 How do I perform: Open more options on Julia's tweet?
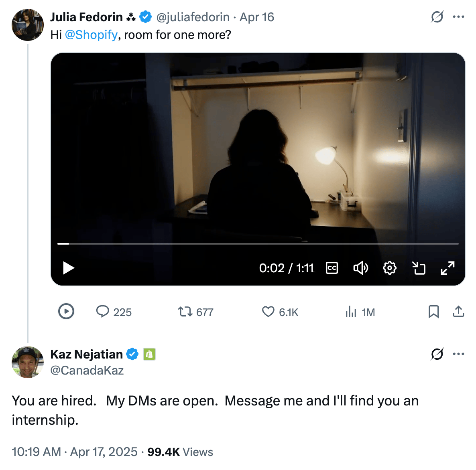[x=458, y=17]
